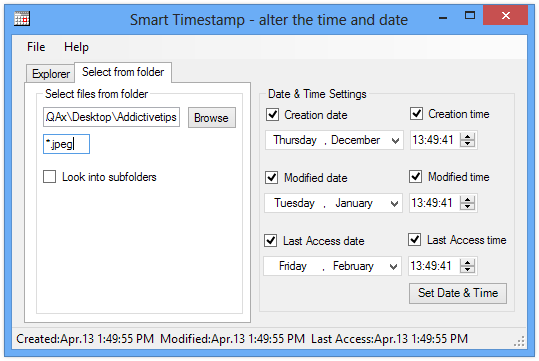Toggle the Modified time checkbox

(x=416, y=177)
